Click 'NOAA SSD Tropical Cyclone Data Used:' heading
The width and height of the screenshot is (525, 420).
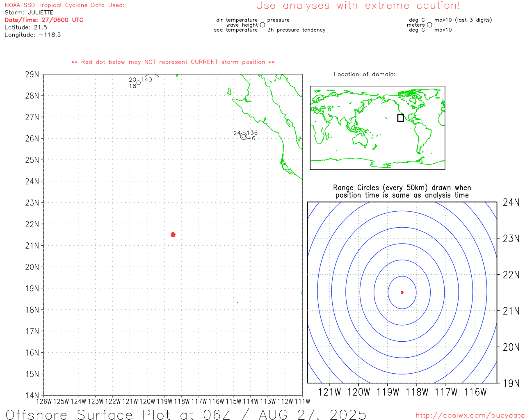[64, 5]
